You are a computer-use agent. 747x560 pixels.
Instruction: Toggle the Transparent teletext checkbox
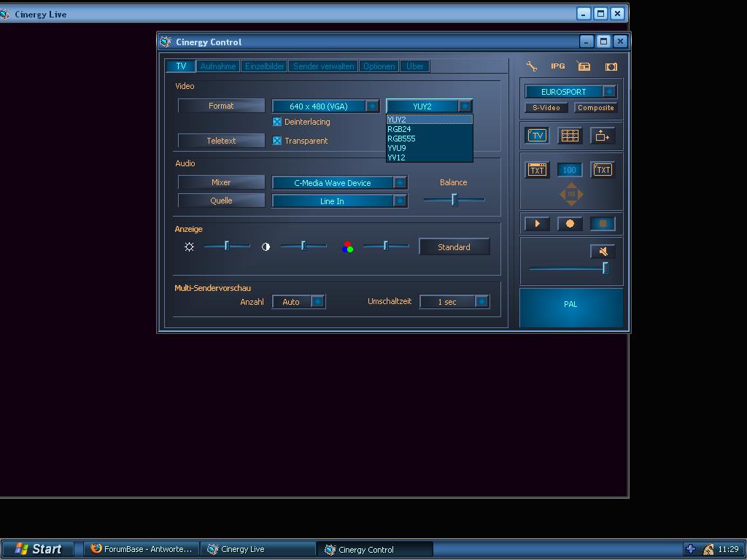tap(276, 141)
